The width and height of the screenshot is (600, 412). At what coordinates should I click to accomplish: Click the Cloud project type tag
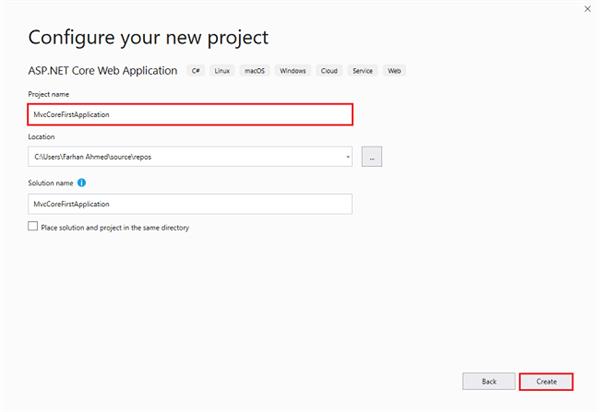329,71
